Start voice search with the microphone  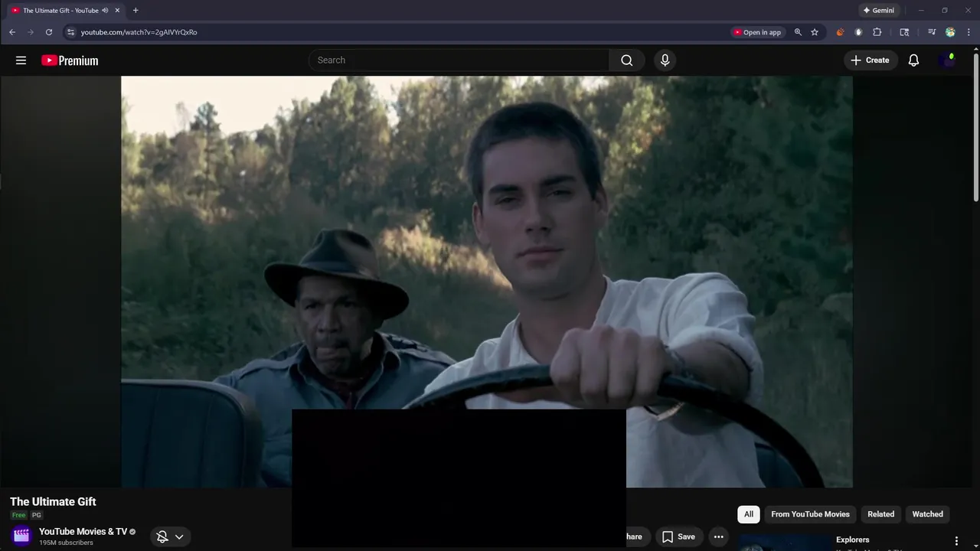click(x=665, y=60)
